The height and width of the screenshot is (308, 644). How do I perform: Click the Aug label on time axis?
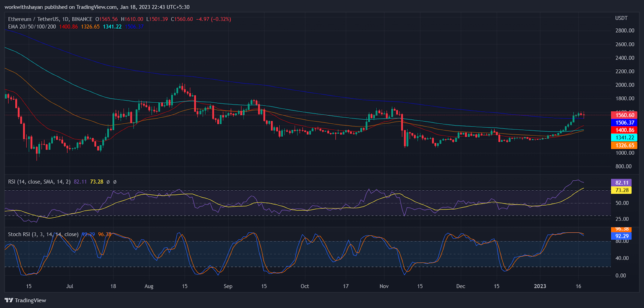pos(149,286)
